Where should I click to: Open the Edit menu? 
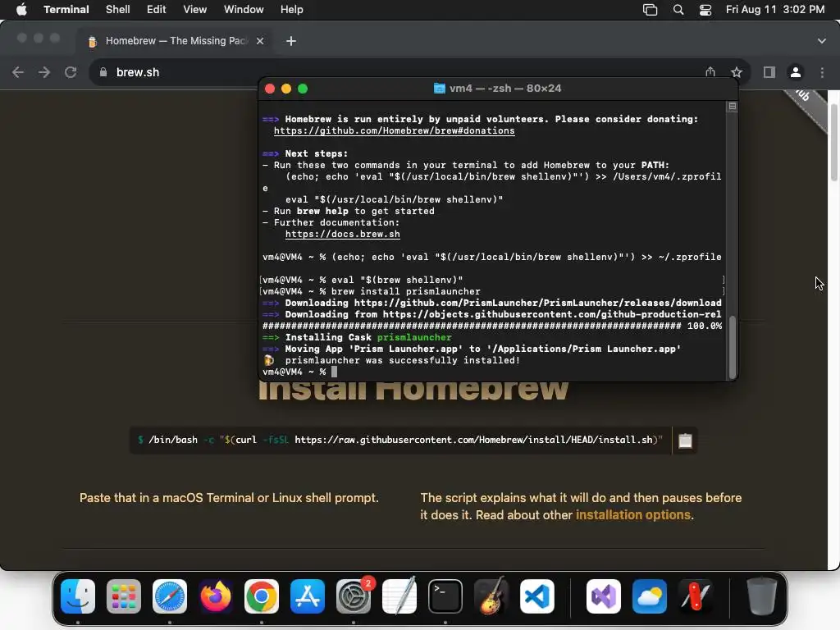[157, 10]
